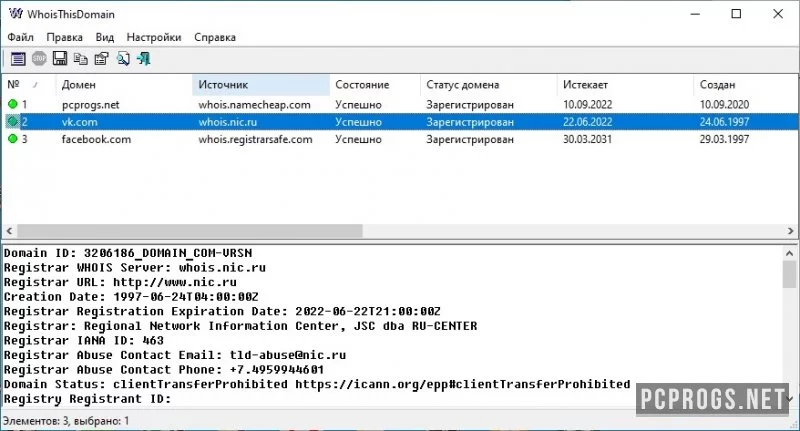Click the Registrar URL line
800x431 pixels.
click(120, 282)
